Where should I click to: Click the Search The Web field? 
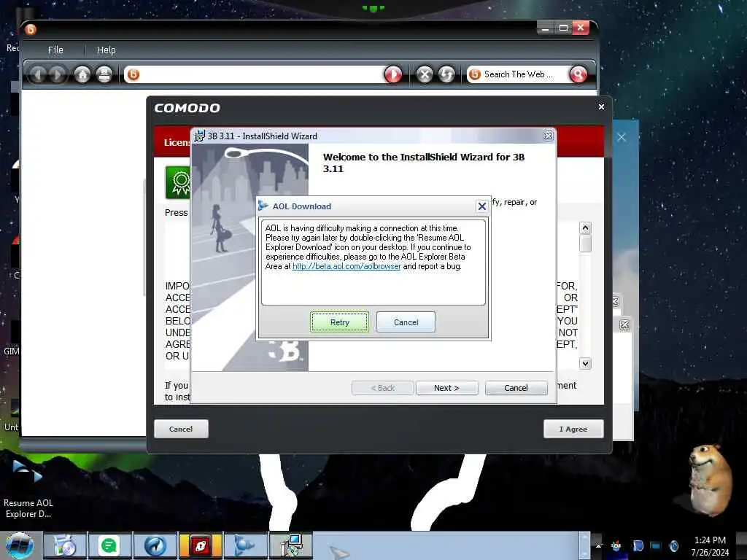[519, 74]
